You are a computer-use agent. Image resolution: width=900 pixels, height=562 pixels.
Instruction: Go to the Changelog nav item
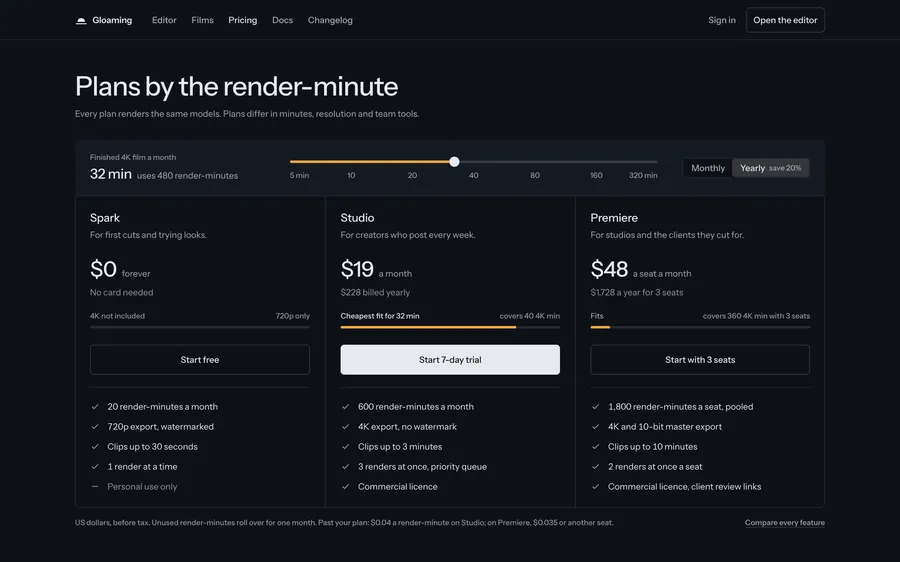(330, 20)
